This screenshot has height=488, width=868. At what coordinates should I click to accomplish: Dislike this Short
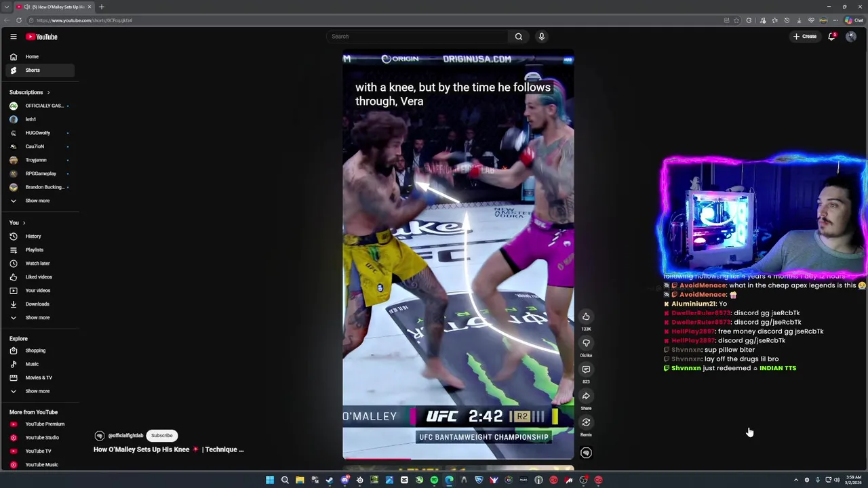[586, 343]
